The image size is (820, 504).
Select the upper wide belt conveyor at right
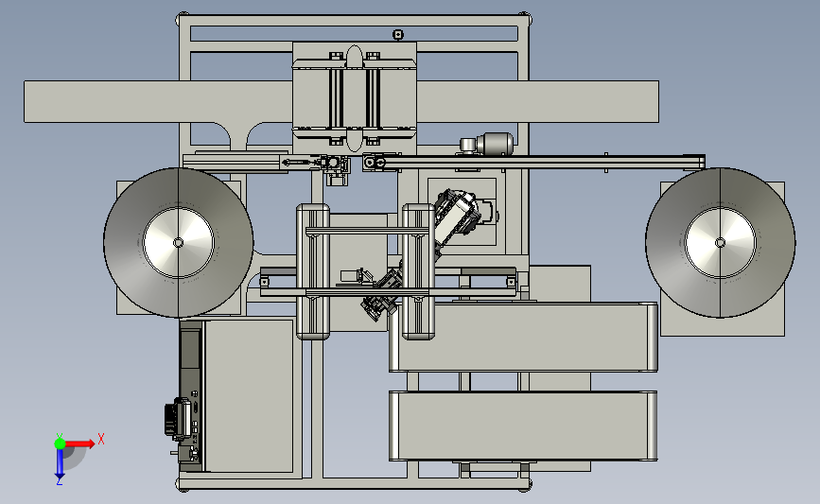pos(523,337)
